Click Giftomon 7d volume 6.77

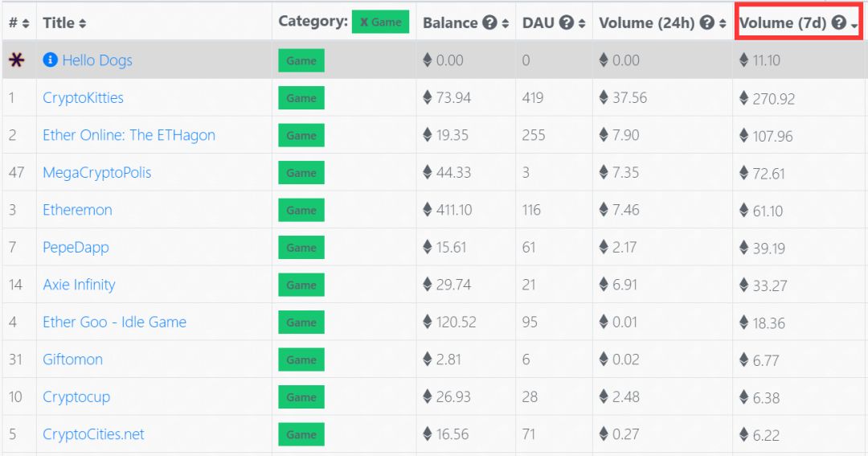click(766, 360)
